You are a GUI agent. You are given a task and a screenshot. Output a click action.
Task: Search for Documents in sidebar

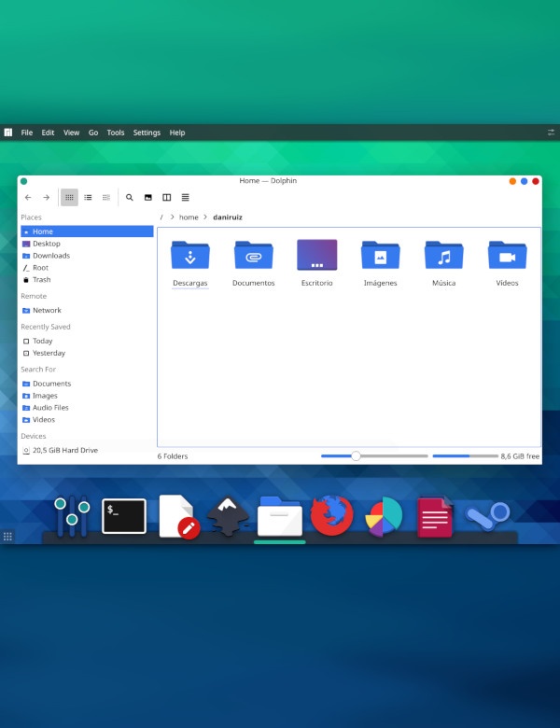pos(87,384)
